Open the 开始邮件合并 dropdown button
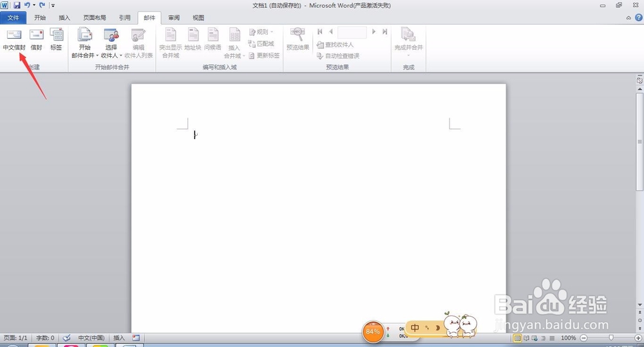Image resolution: width=644 pixels, height=347 pixels. (x=84, y=43)
